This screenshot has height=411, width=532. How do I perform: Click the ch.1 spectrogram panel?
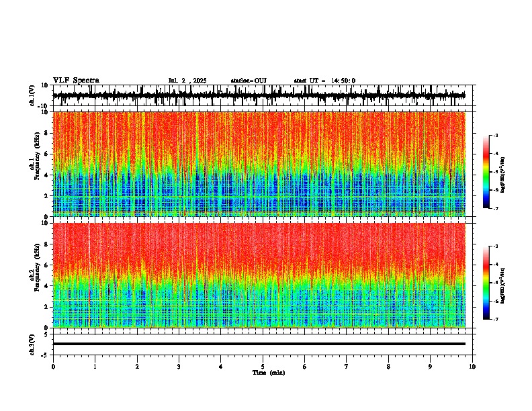(x=259, y=164)
